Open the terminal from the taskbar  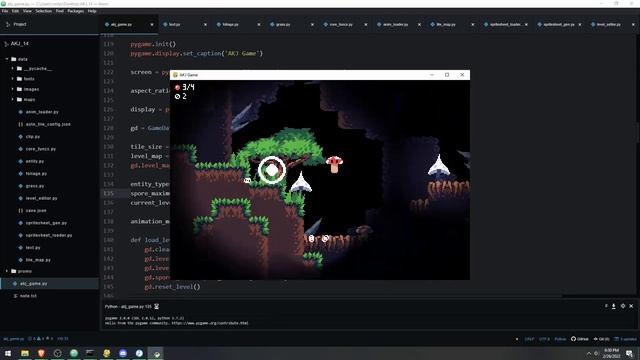click(x=90, y=353)
